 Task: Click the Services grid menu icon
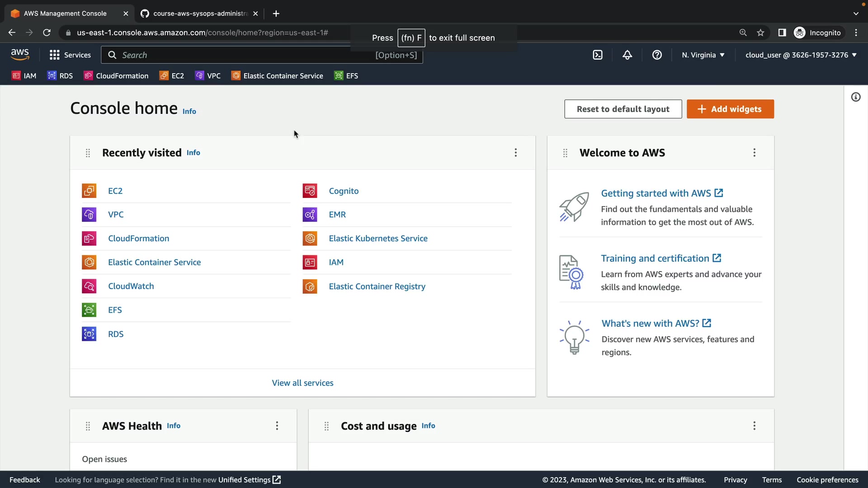coord(55,55)
